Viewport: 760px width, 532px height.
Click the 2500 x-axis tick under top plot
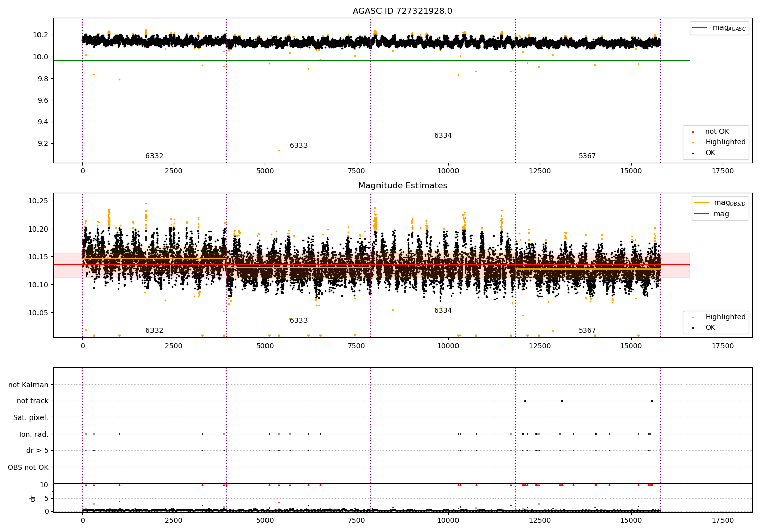tap(174, 171)
